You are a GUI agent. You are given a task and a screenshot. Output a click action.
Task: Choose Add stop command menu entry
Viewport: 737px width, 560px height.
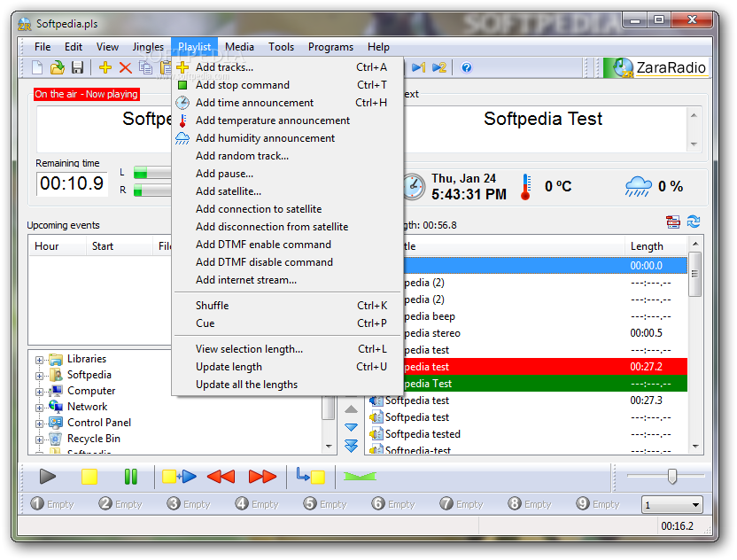(288, 85)
